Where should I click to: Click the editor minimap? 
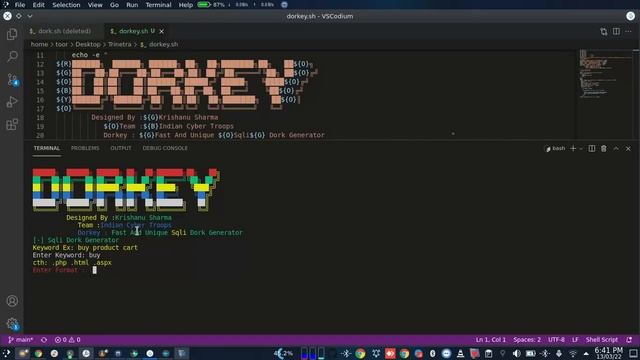click(x=606, y=73)
